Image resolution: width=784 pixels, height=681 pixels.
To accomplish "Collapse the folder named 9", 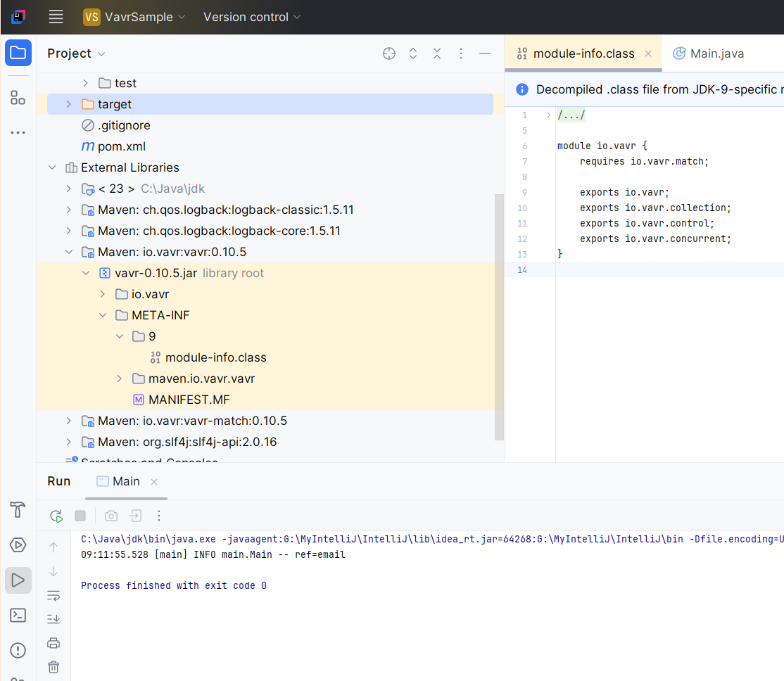I will pos(120,336).
